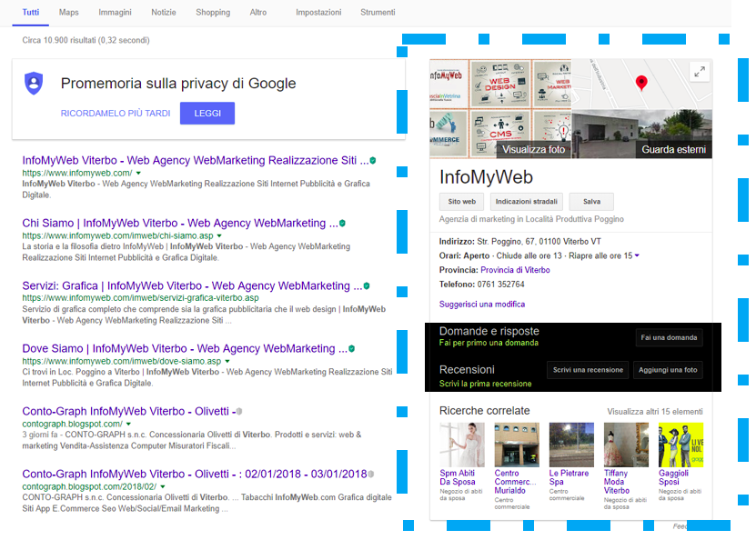Open Servizi: Grafica | InfoMyWeb result
Image resolution: width=756 pixels, height=540 pixels.
click(x=192, y=285)
